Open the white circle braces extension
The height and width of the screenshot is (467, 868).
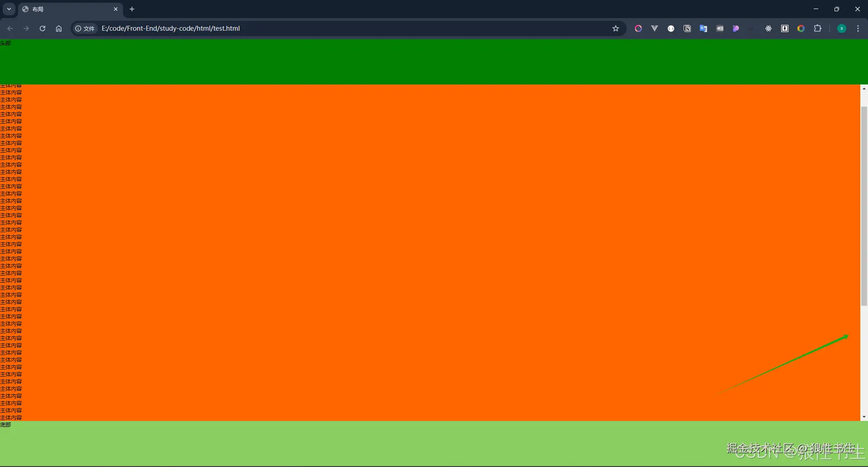coord(671,28)
